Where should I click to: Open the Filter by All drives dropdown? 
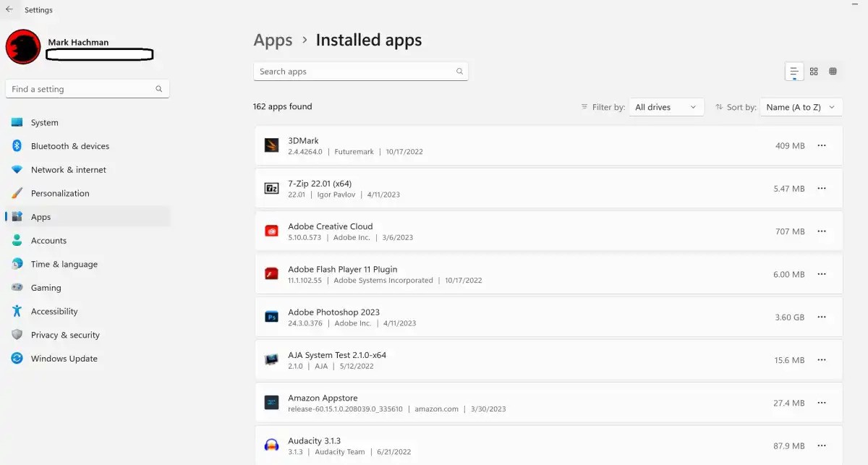pos(665,107)
